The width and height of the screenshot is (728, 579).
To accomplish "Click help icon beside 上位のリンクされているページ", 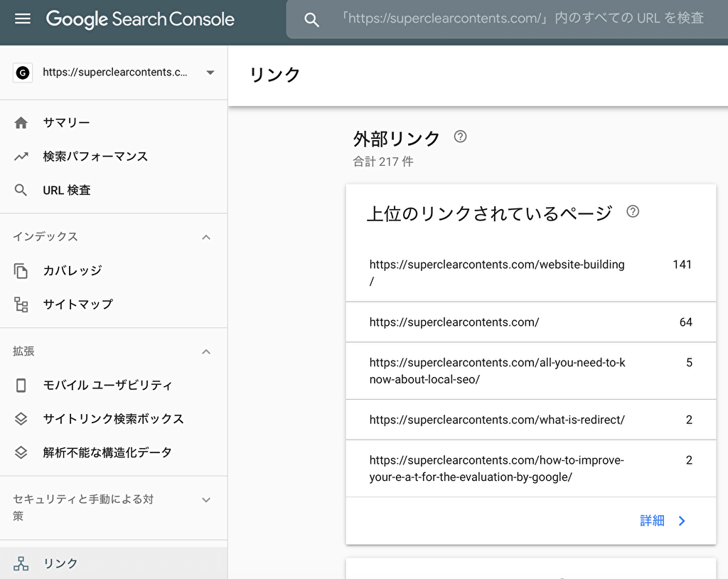I will pyautogui.click(x=633, y=211).
